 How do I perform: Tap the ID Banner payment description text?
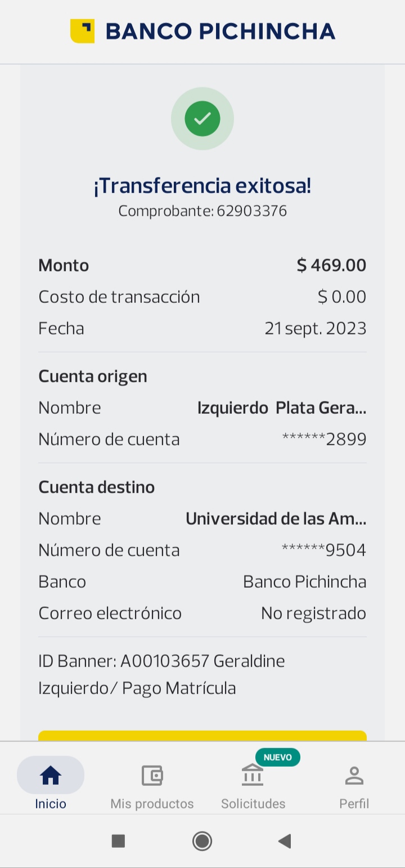[x=161, y=674]
